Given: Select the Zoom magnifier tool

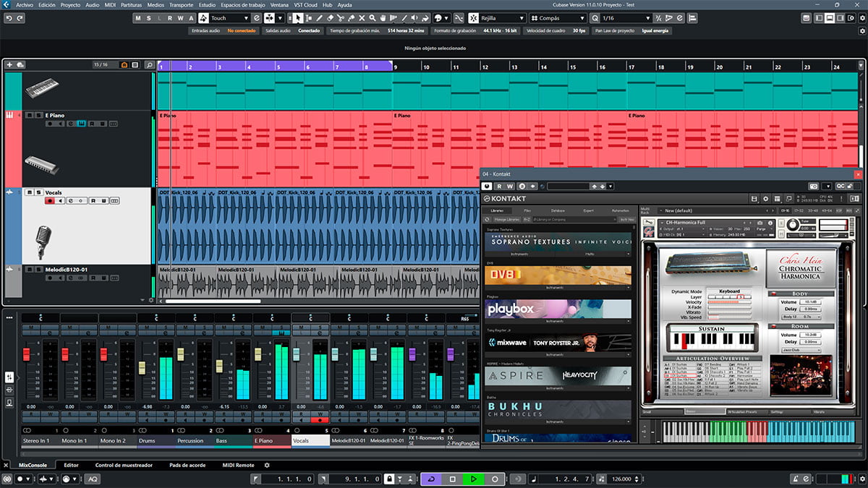Looking at the screenshot, I should click(373, 18).
